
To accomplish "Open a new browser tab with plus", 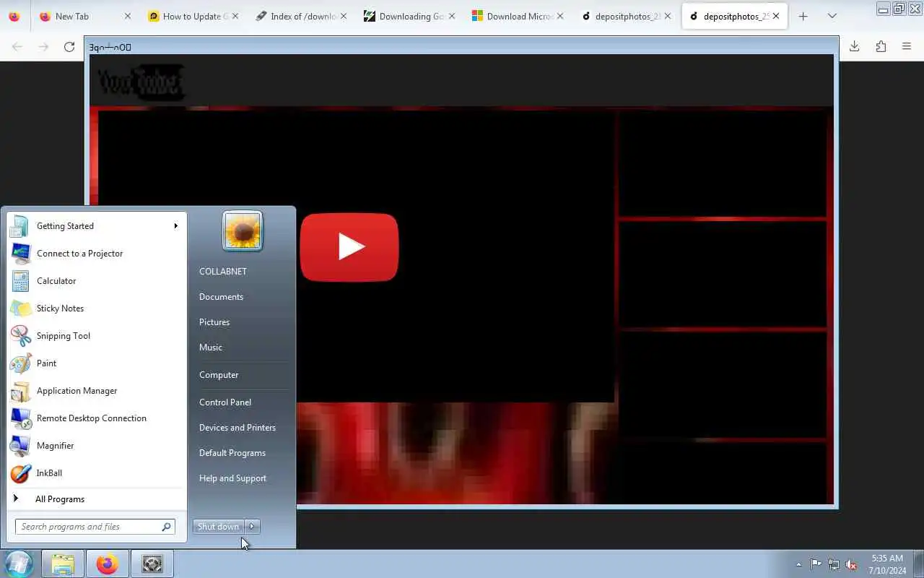I will point(803,16).
